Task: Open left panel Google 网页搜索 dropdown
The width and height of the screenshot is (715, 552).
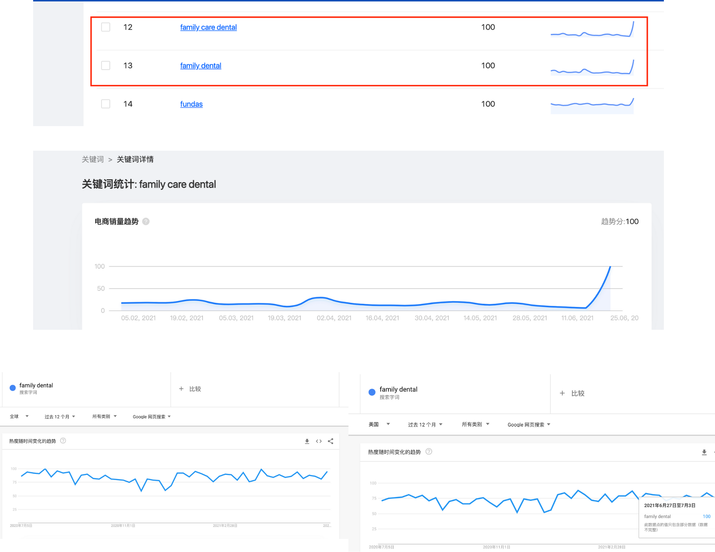Action: point(152,417)
